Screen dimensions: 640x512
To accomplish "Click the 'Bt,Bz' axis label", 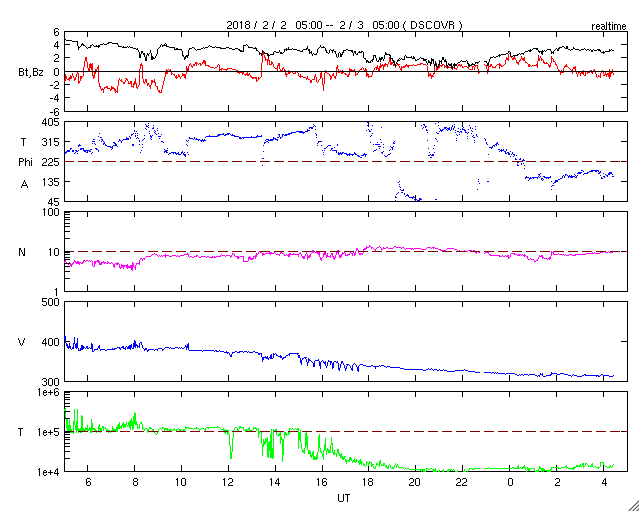I will click(31, 74).
